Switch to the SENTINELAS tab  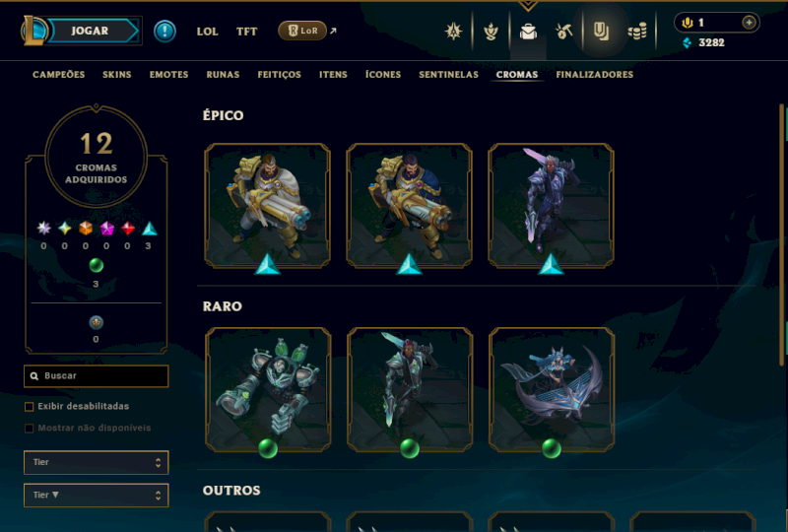(x=448, y=75)
